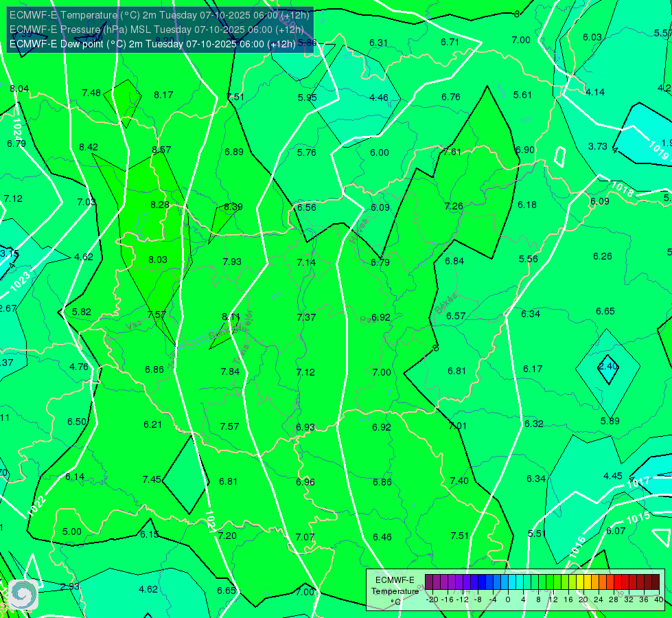Click the 7.07 grid value
672x618 pixels.
pos(305,537)
